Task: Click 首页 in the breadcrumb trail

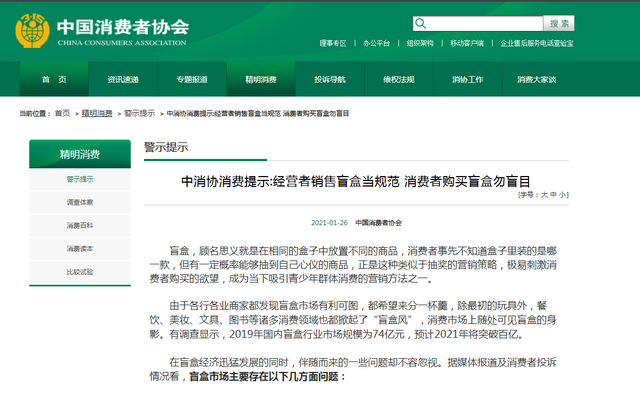Action: [x=62, y=114]
